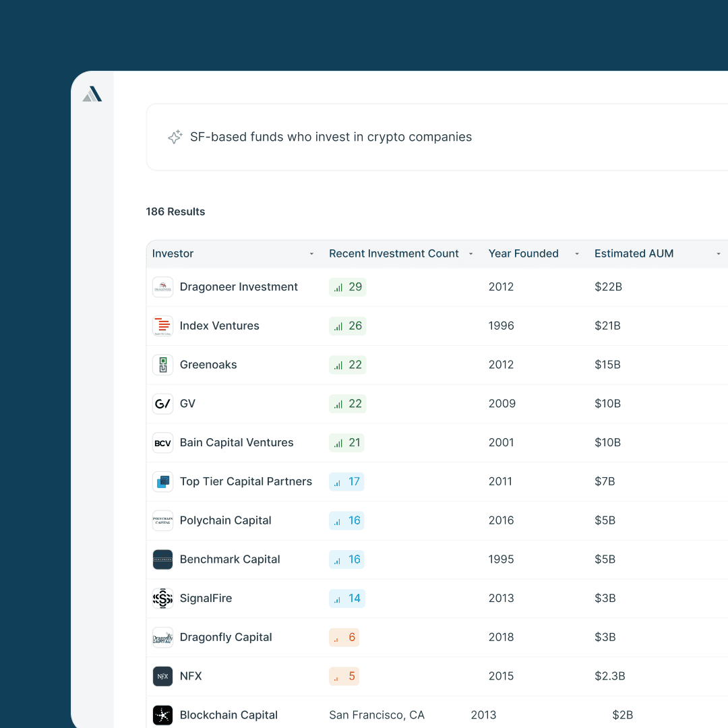Click Index Ventures estimated AUM $21B
728x728 pixels.
click(x=608, y=326)
